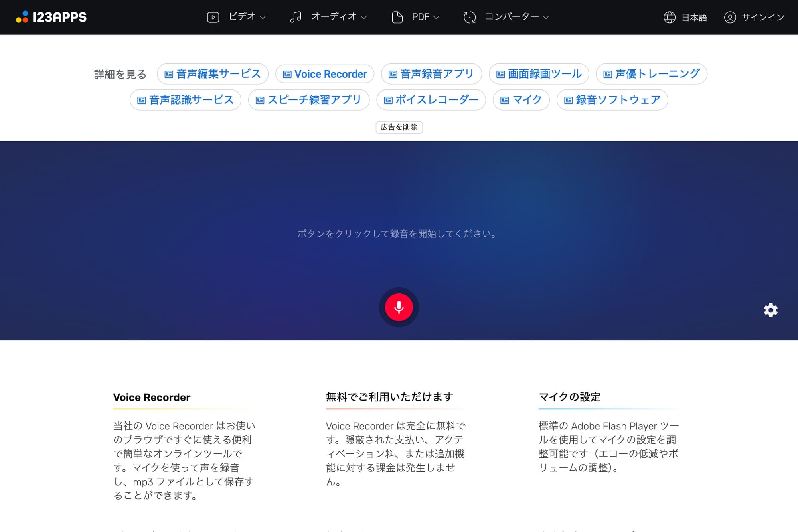The height and width of the screenshot is (532, 798).
Task: Click the paragraph starting 標準の Adobe Flash Player
Action: click(x=609, y=447)
